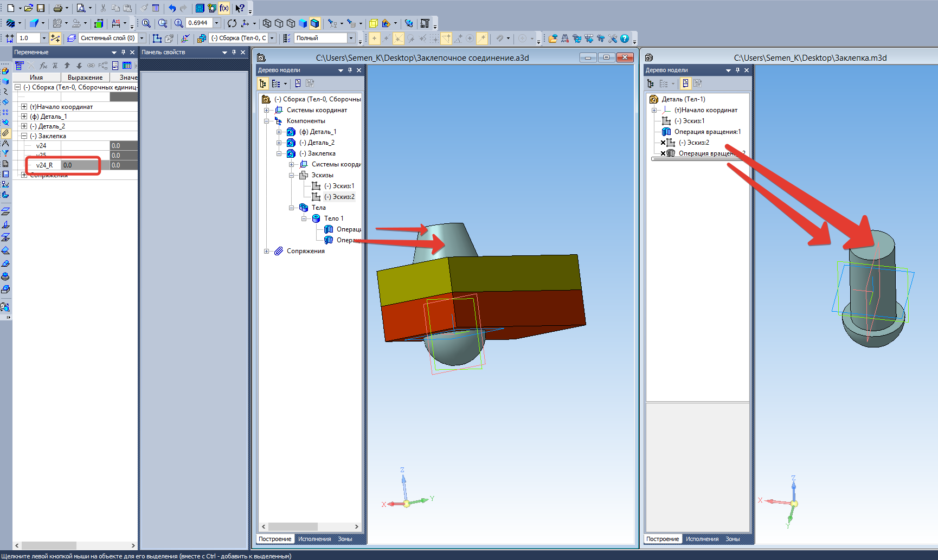The height and width of the screenshot is (560, 938).
Task: Expand (-) Деталь_2 in Variables panel
Action: (24, 126)
